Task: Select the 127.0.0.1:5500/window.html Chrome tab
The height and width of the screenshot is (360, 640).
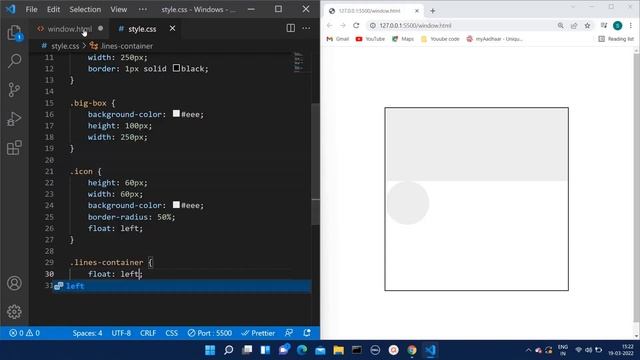Action: 369,11
